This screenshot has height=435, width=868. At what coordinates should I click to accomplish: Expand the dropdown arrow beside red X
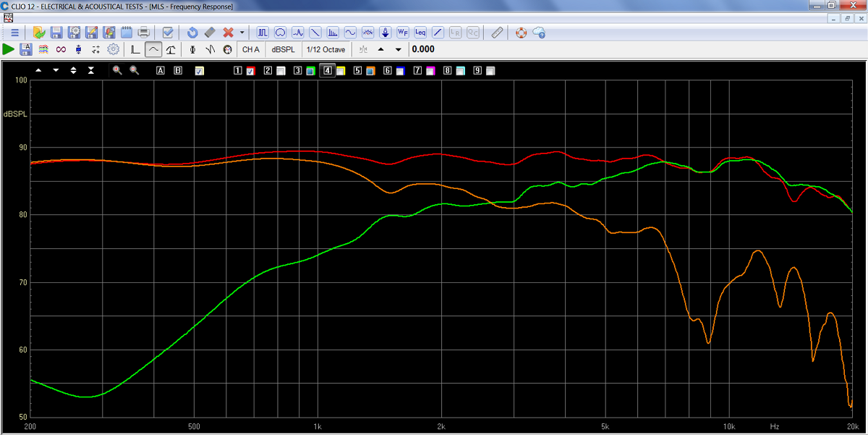242,33
